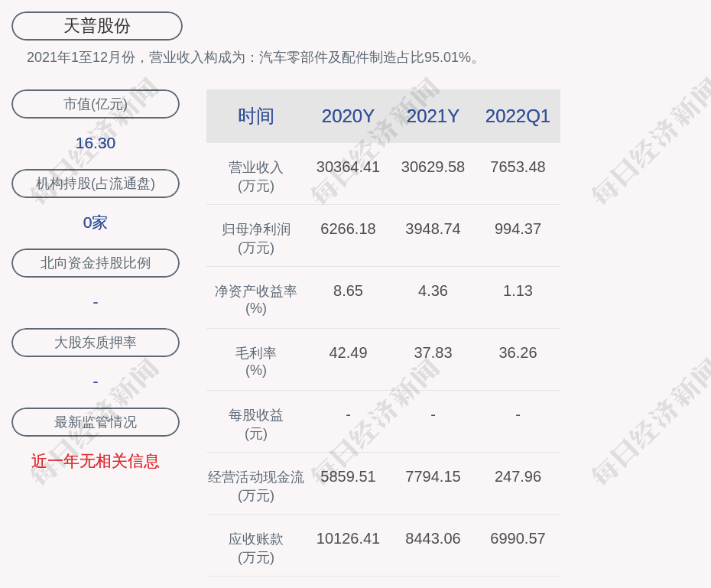Click the 最新监管情况 pill button
711x588 pixels.
(96, 422)
